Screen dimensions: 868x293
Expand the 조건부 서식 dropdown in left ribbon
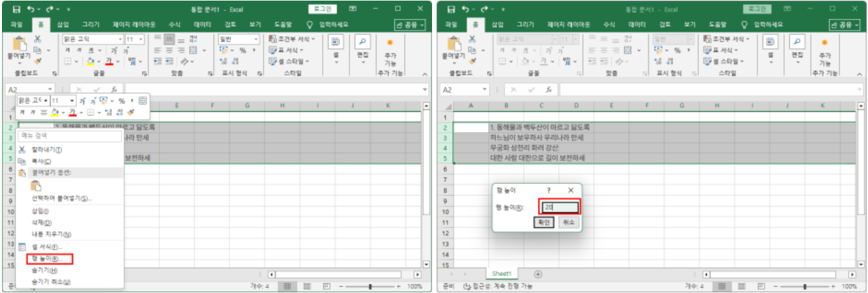pyautogui.click(x=292, y=39)
